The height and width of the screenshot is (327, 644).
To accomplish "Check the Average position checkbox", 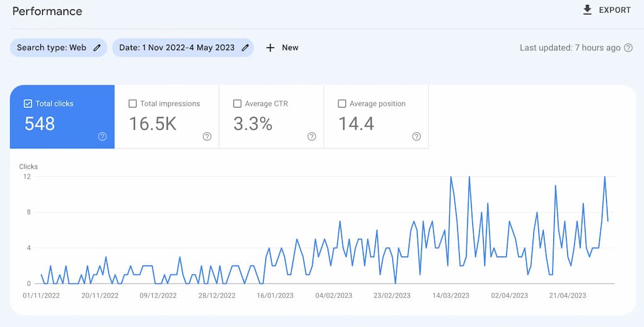I will click(x=341, y=104).
